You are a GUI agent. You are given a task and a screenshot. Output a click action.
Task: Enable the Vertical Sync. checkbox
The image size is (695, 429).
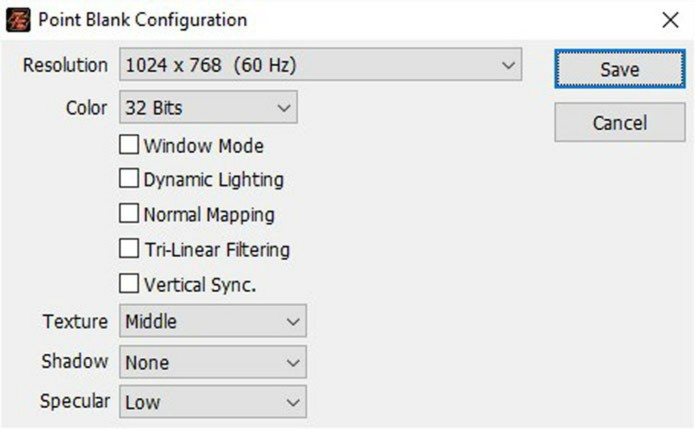click(x=129, y=284)
